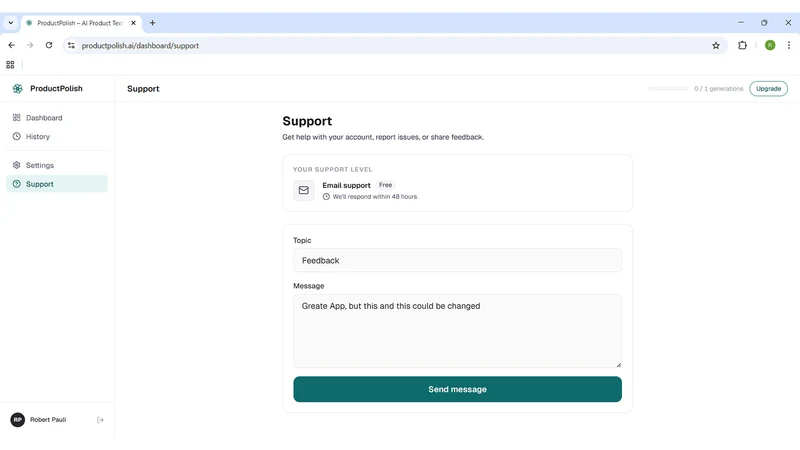Click inside the Message text area
The width and height of the screenshot is (800, 450).
457,331
